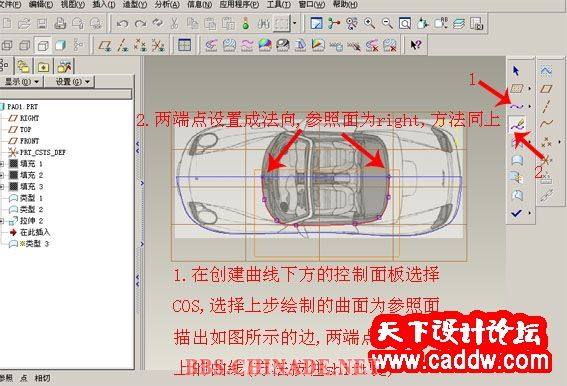The width and height of the screenshot is (567, 386).
Task: Click the Zoom Out magnifier icon
Action: 387,24
